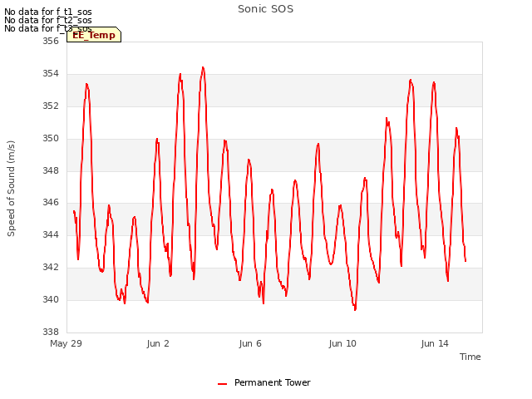Click the 'Time' x-axis label
The width and height of the screenshot is (532, 399).
click(470, 357)
